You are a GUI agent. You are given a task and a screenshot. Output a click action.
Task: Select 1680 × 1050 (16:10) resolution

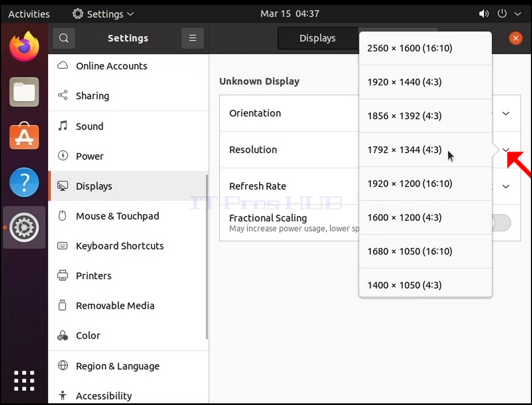pyautogui.click(x=426, y=252)
